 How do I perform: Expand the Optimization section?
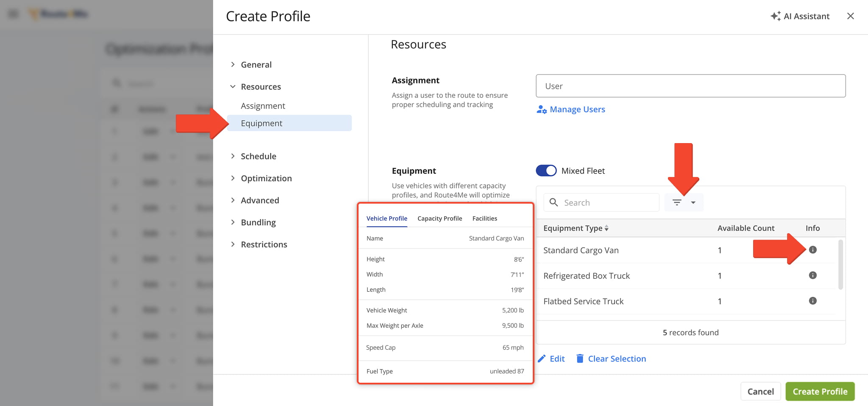pos(233,178)
